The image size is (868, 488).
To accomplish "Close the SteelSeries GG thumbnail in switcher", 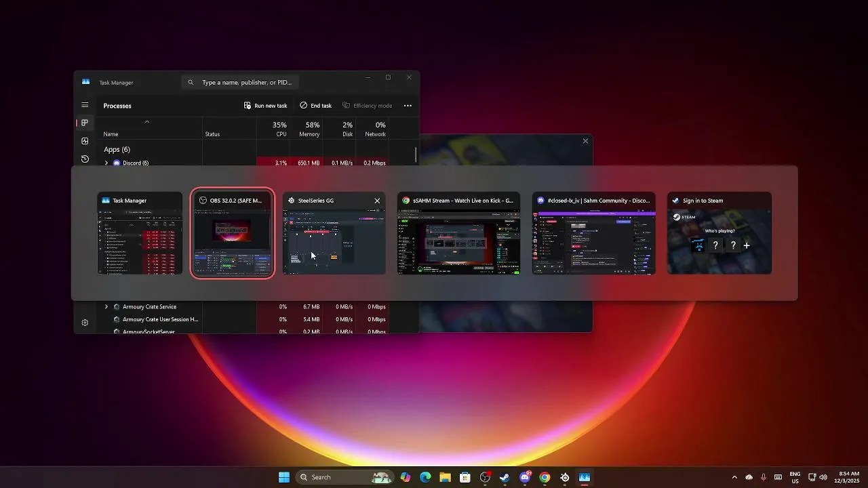I will click(x=377, y=201).
